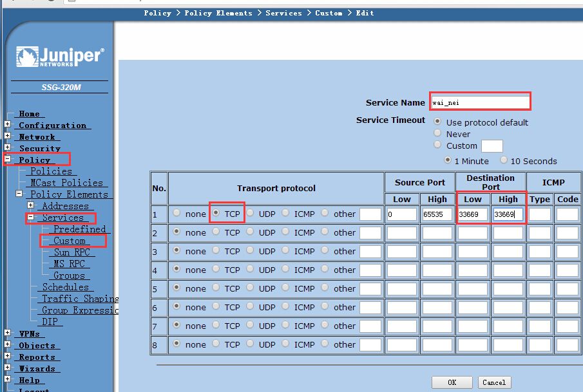The image size is (583, 392).
Task: Select TCP protocol in row 2
Action: (x=216, y=232)
